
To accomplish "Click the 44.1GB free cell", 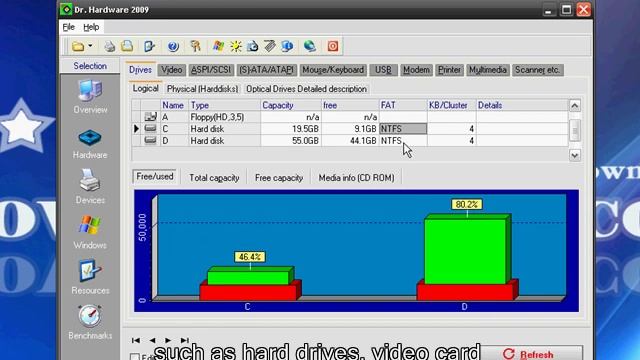I will tap(350, 140).
